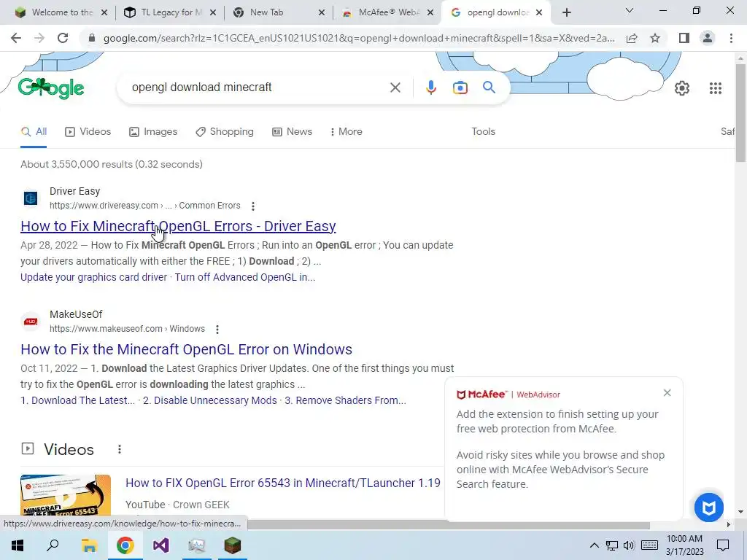Image resolution: width=747 pixels, height=560 pixels.
Task: Select the All results tab
Action: (x=34, y=132)
